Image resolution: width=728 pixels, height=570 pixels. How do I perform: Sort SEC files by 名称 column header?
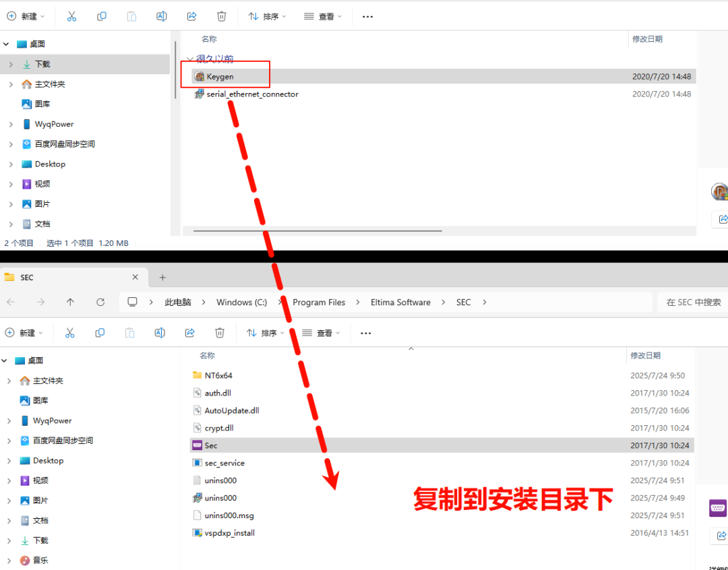pos(207,356)
